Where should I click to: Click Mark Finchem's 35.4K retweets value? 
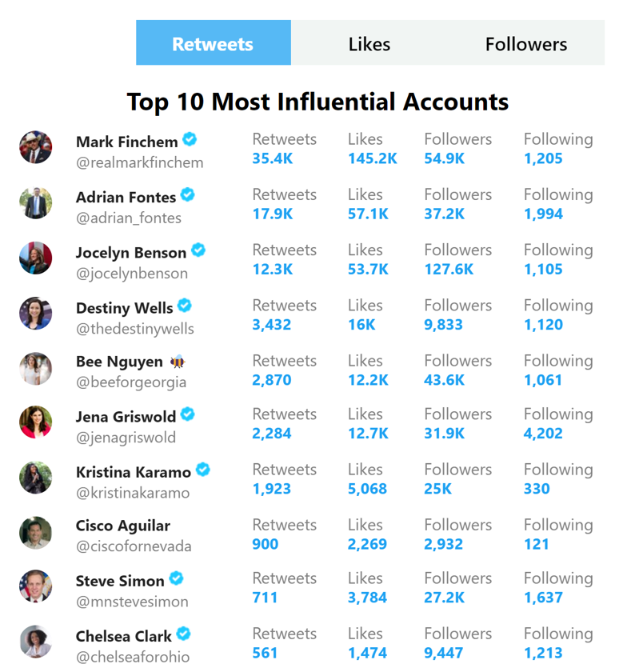click(273, 158)
